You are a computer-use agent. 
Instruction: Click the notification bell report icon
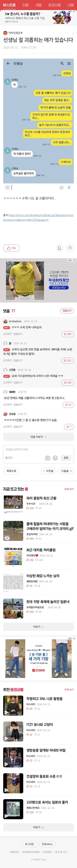59,248
